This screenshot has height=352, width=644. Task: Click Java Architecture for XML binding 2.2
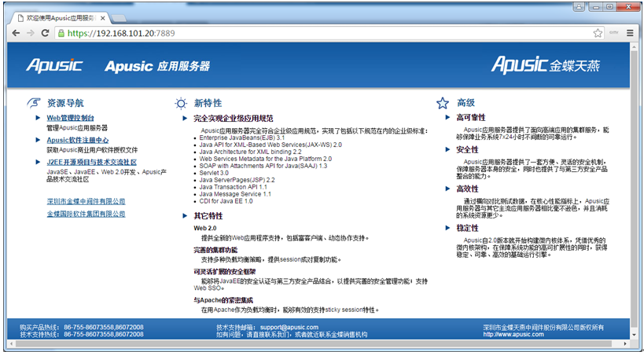point(250,152)
